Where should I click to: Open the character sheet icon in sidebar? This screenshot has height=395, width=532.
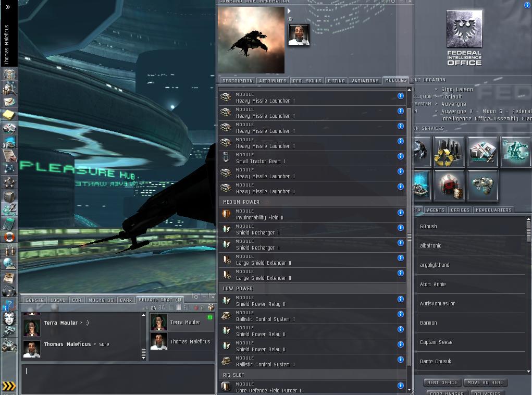(9, 75)
